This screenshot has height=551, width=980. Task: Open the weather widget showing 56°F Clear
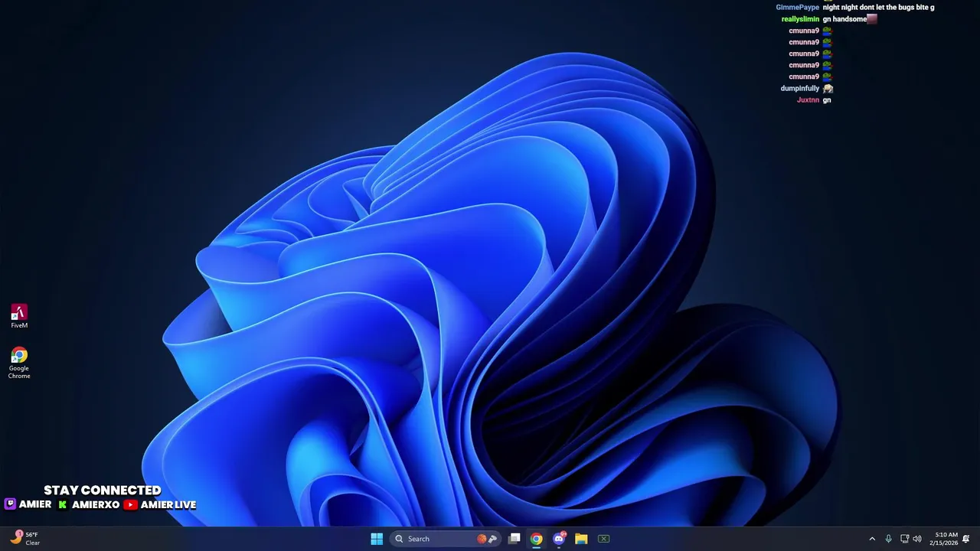point(24,539)
